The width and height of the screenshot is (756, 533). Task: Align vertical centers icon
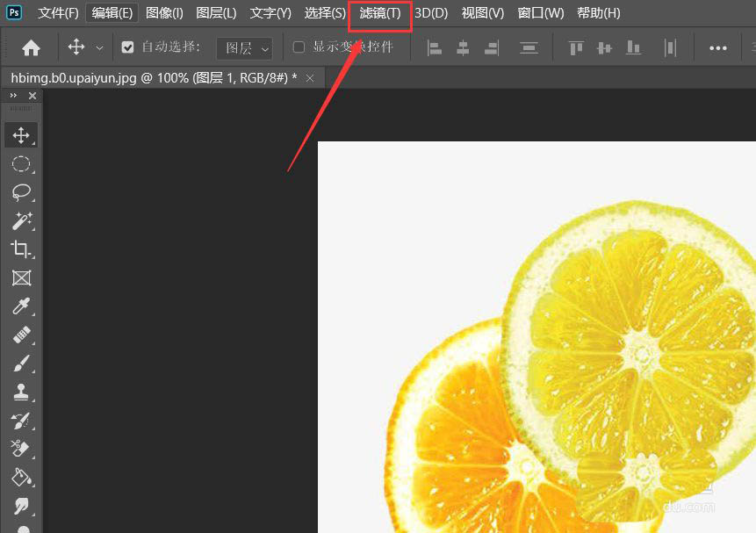[604, 47]
